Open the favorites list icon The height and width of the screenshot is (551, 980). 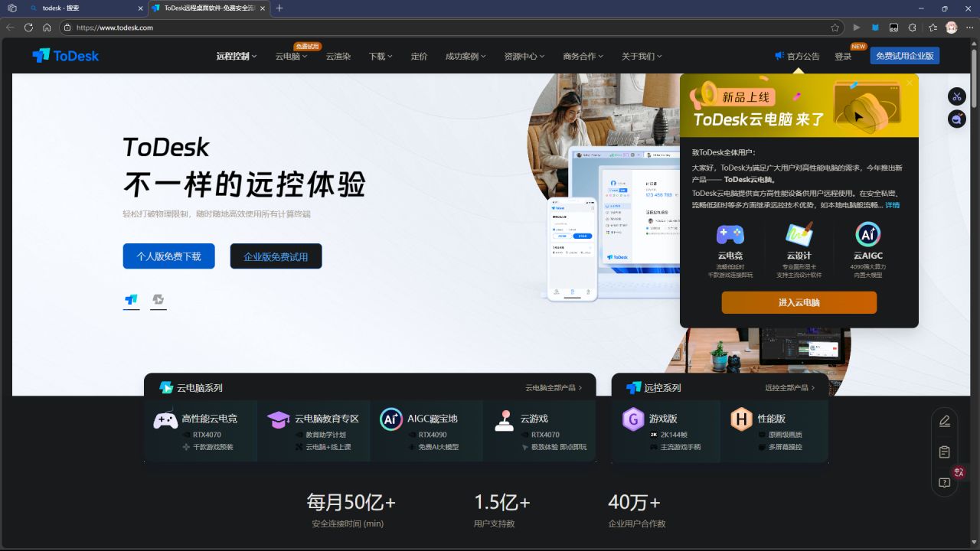pos(933,28)
